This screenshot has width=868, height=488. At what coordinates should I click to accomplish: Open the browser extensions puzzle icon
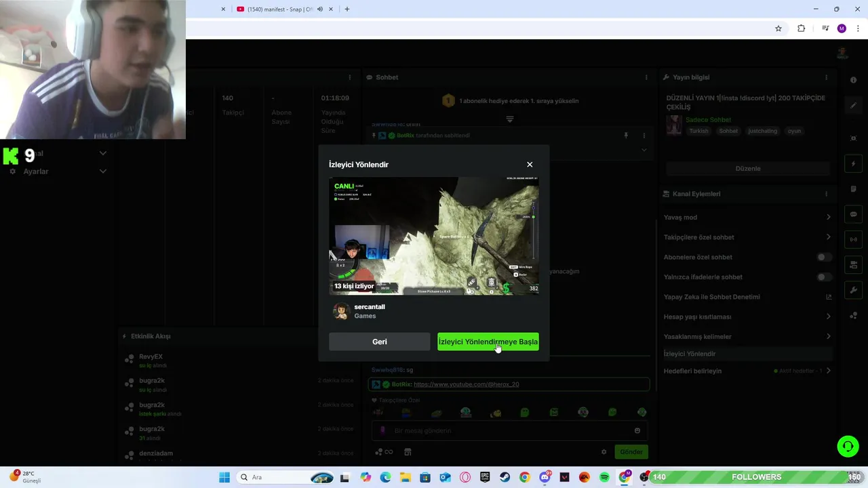801,28
